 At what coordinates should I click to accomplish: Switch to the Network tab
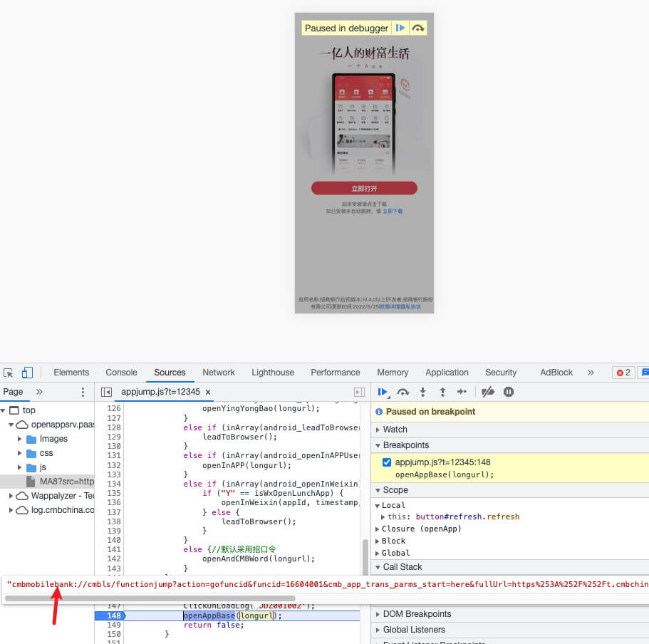tap(219, 373)
